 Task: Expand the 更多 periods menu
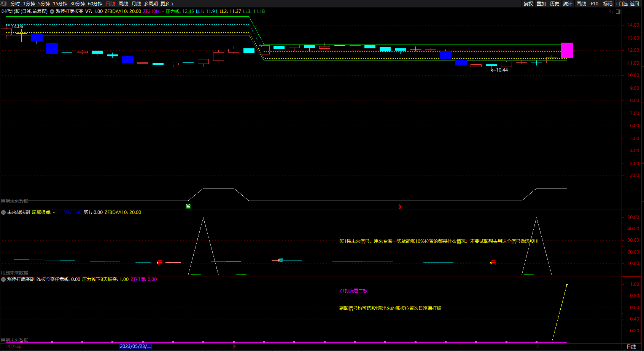[x=167, y=4]
